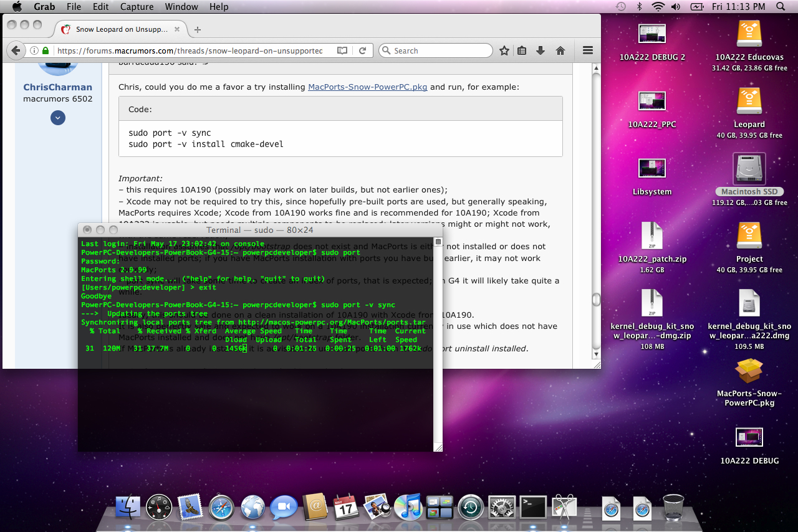Click the browser back arrow button
The height and width of the screenshot is (532, 798).
pyautogui.click(x=16, y=50)
